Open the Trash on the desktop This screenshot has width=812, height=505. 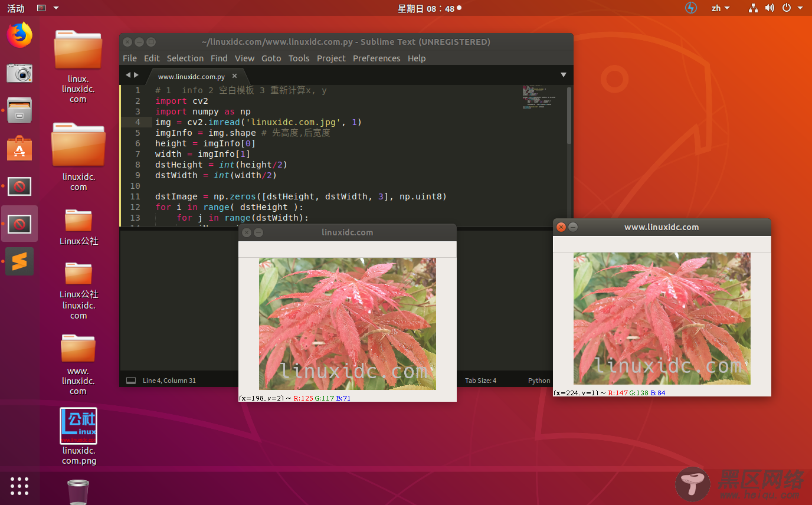(x=78, y=491)
